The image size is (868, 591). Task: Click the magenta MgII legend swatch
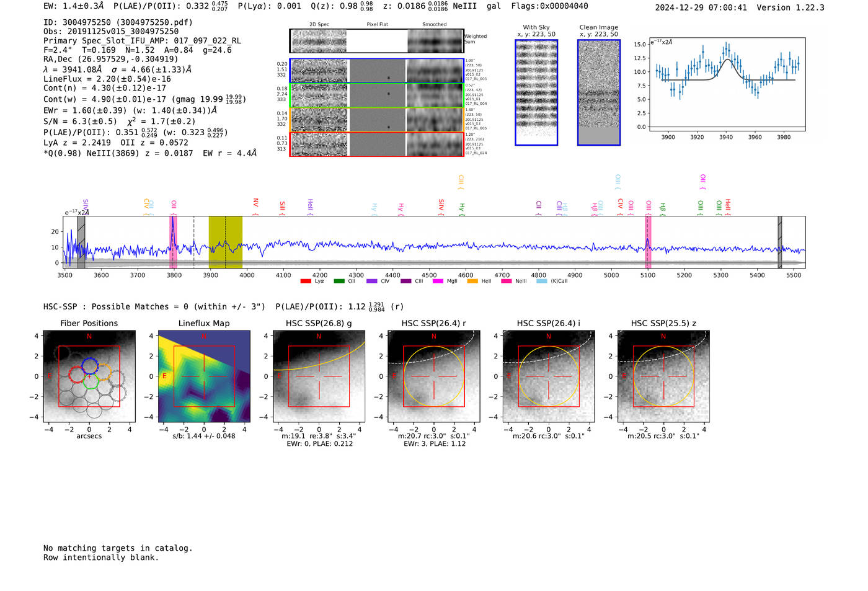pos(438,281)
